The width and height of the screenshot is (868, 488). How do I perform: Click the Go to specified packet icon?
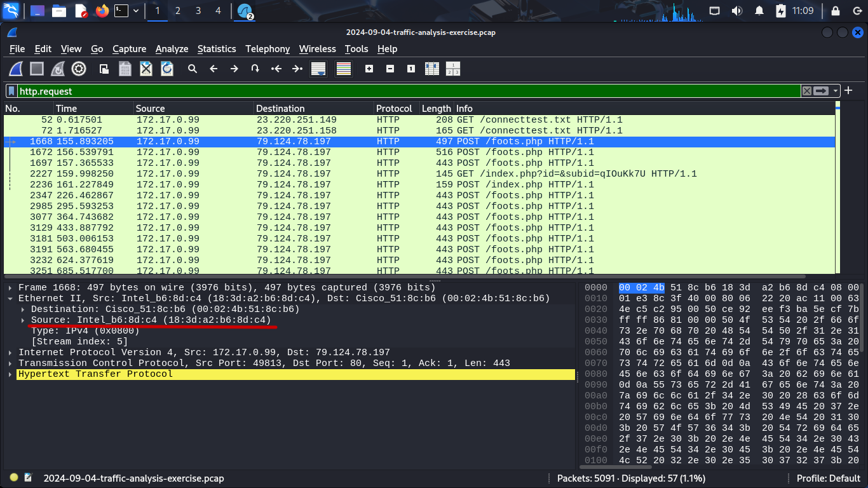pyautogui.click(x=255, y=69)
